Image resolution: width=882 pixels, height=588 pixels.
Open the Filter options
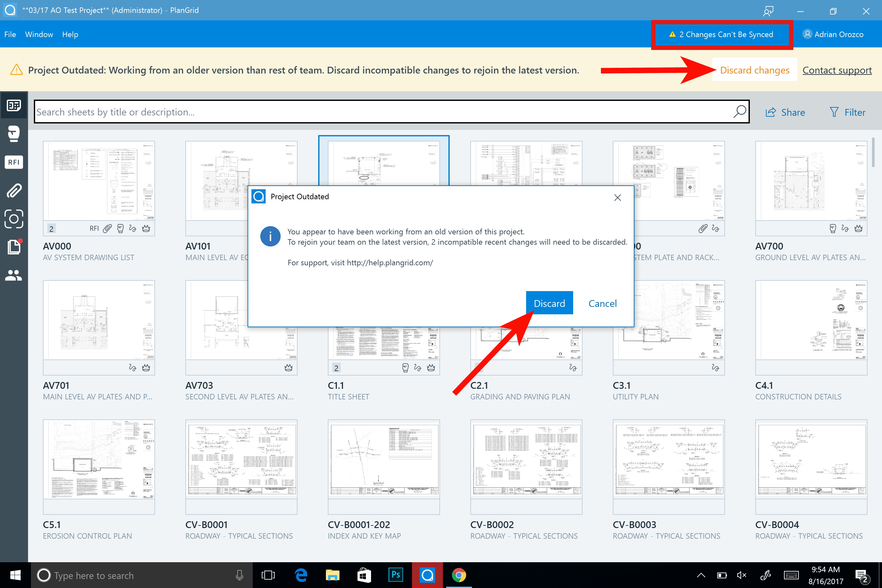tap(848, 112)
